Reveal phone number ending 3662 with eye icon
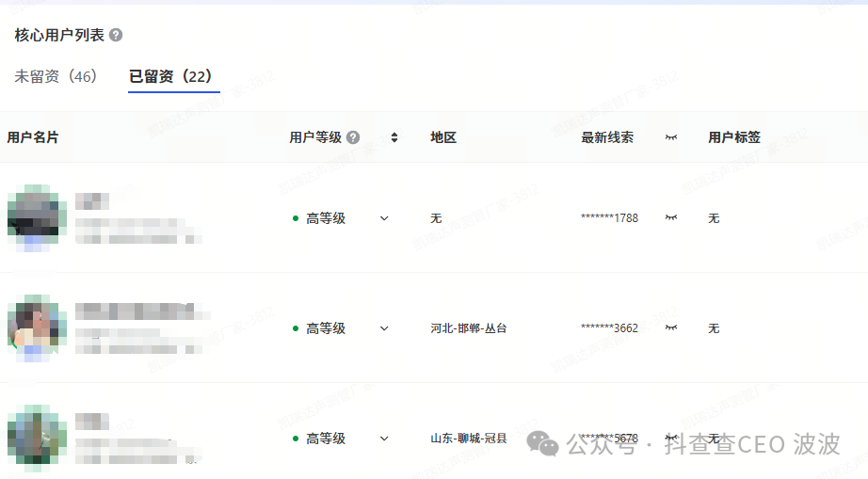This screenshot has height=479, width=868. [671, 327]
